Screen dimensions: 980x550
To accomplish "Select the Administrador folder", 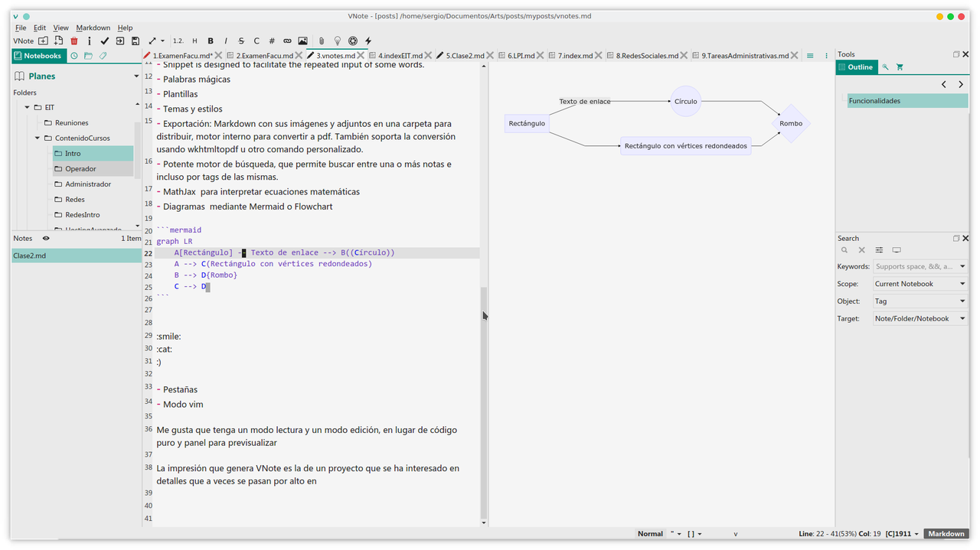I will 93,184.
